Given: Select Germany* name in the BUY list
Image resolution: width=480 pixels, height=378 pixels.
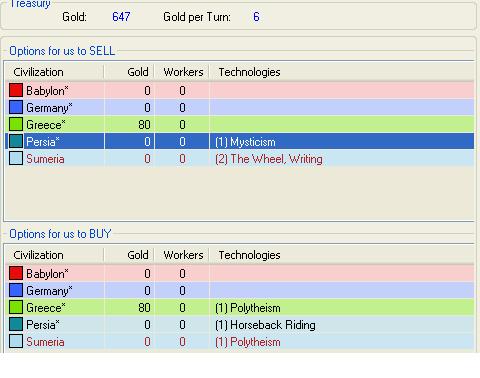Looking at the screenshot, I should coord(49,291).
